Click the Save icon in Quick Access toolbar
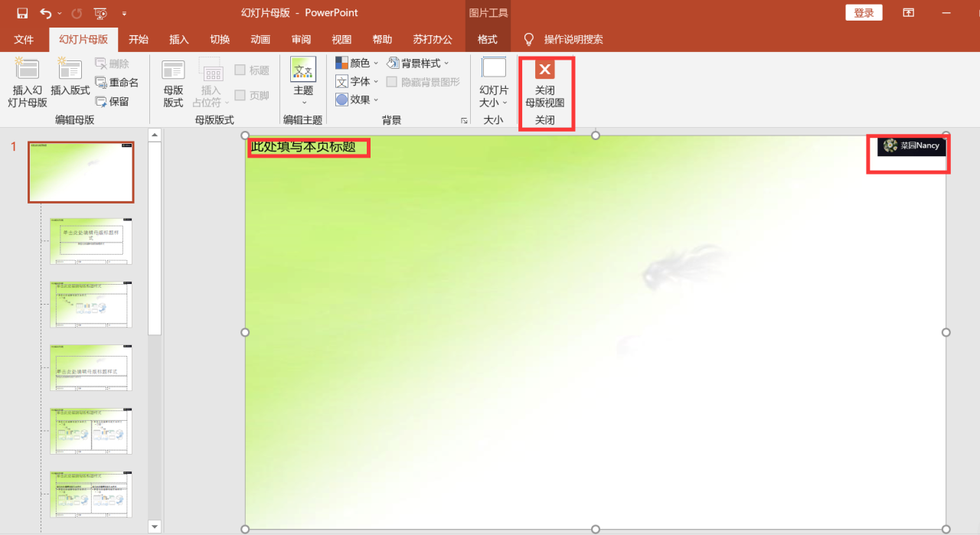The height and width of the screenshot is (535, 980). [21, 12]
